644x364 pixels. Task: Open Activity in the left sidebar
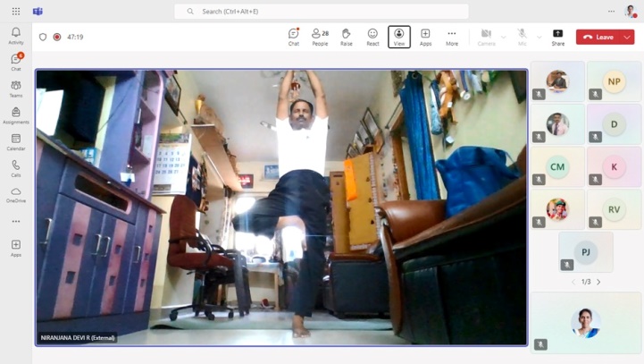16,36
